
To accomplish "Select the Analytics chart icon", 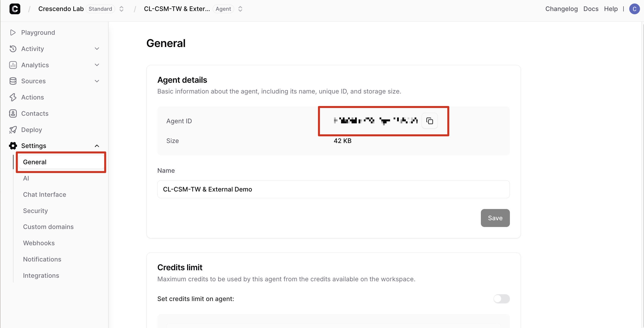I will click(13, 65).
